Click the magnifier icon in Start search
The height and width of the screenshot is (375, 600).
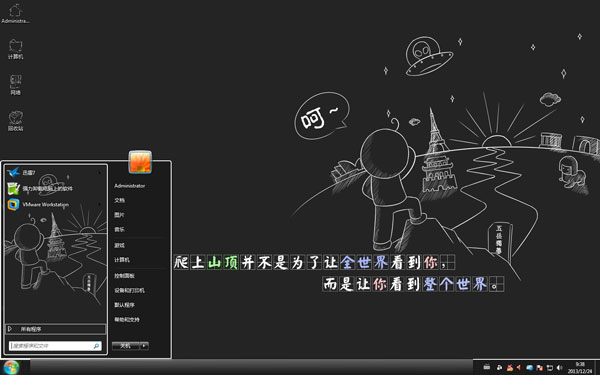click(x=96, y=346)
